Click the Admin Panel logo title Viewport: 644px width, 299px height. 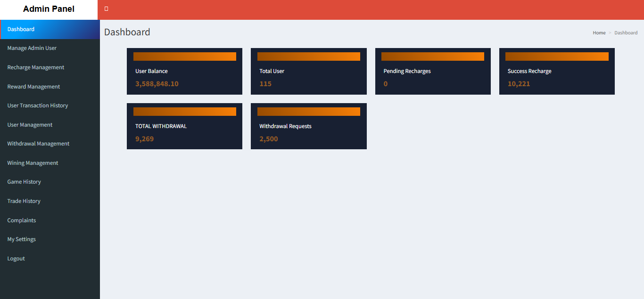pos(49,9)
